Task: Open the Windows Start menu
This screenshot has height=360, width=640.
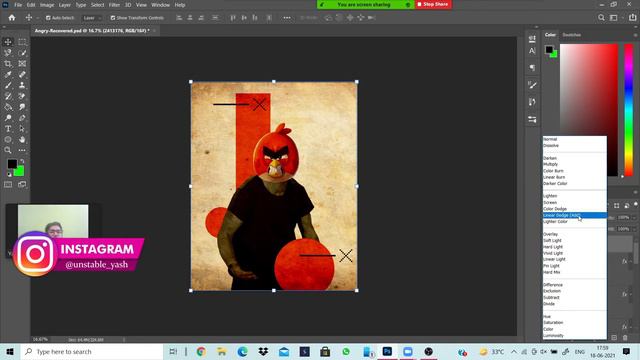Action: tap(10, 351)
